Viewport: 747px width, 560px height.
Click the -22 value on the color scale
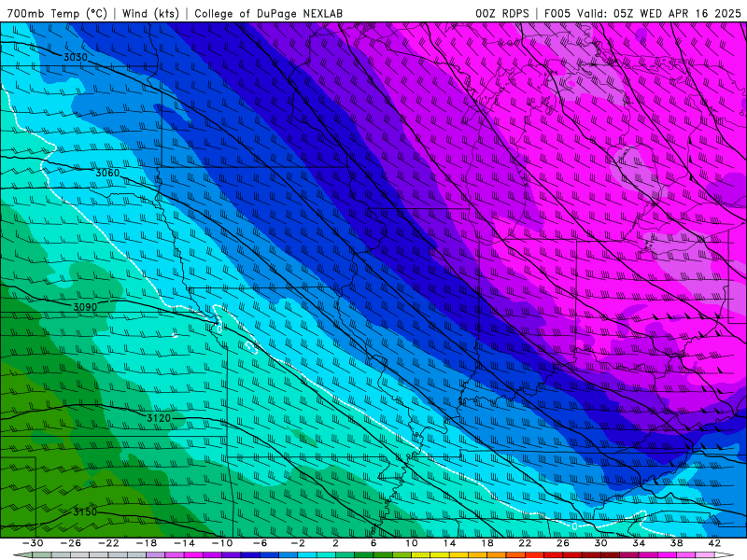coord(108,543)
